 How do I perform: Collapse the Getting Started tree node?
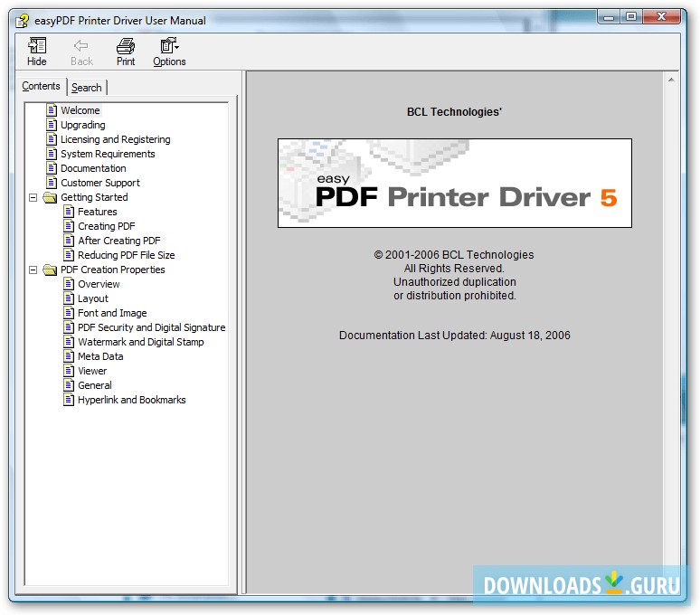coord(33,197)
